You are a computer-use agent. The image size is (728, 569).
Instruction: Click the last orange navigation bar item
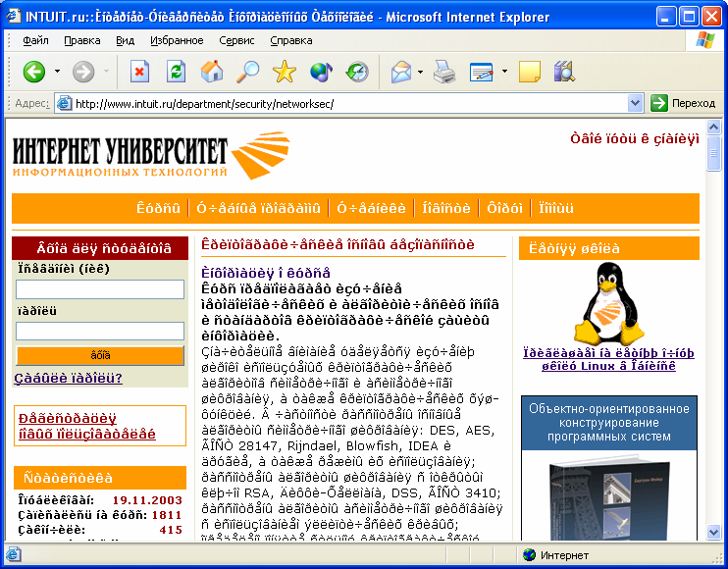(556, 208)
